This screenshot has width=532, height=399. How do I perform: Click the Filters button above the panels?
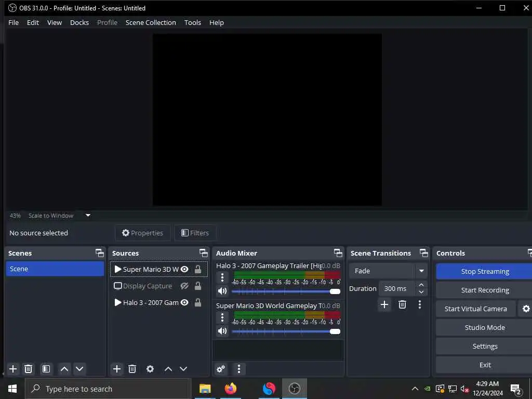195,233
